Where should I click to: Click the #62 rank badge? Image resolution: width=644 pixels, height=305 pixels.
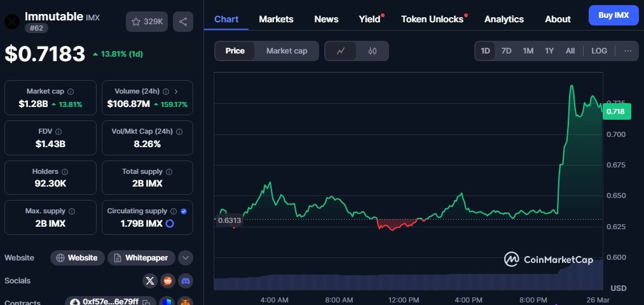coord(36,28)
